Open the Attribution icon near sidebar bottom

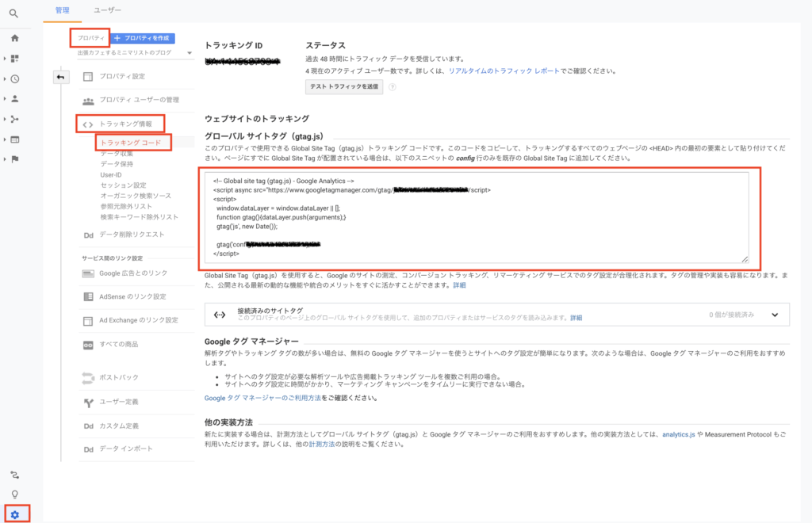[14, 475]
